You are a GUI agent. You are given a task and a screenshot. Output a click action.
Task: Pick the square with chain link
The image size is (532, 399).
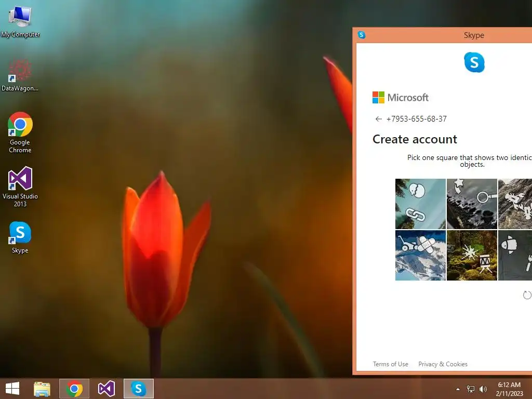point(420,204)
